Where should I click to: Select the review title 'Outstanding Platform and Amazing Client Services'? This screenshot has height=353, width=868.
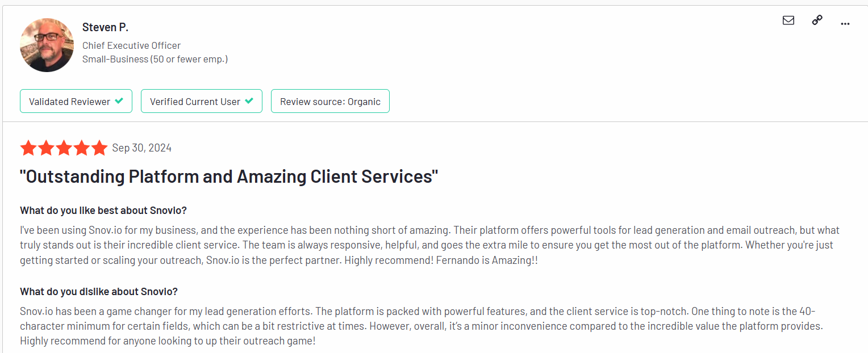pos(228,176)
